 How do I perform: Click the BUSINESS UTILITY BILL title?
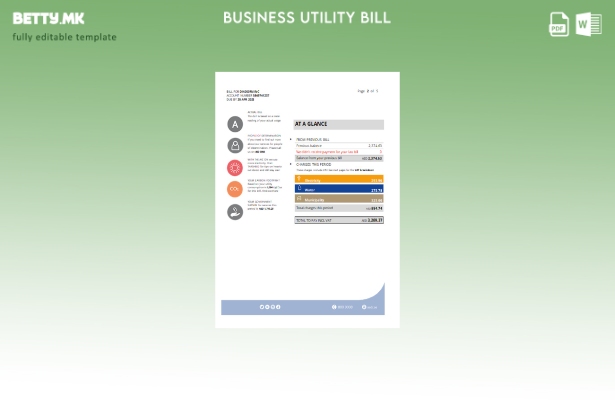[x=307, y=18]
